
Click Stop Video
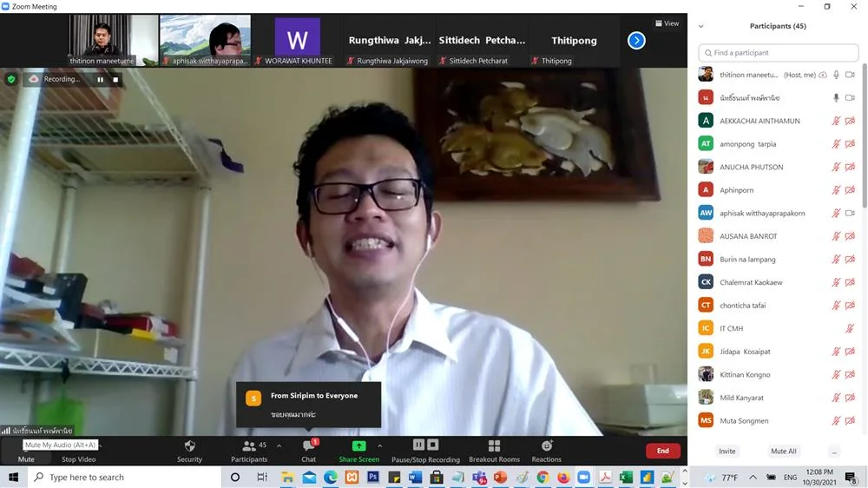click(79, 458)
